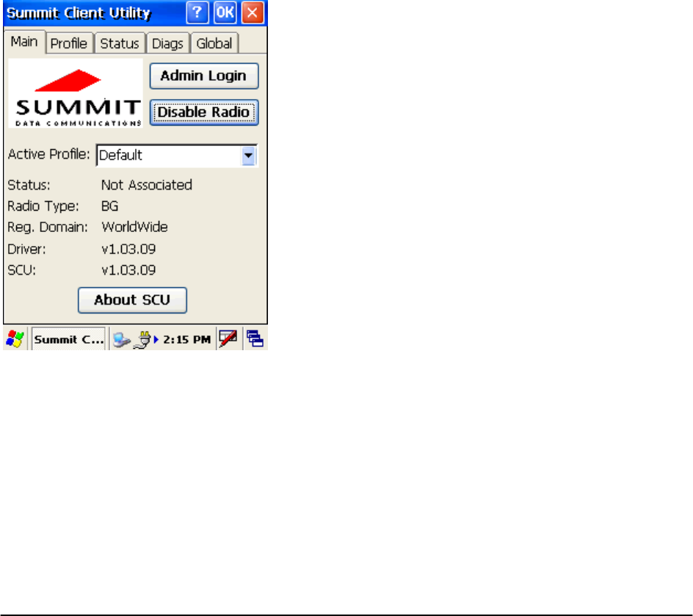Expand the Active Profile dropdown arrow
The width and height of the screenshot is (693, 616).
click(248, 156)
